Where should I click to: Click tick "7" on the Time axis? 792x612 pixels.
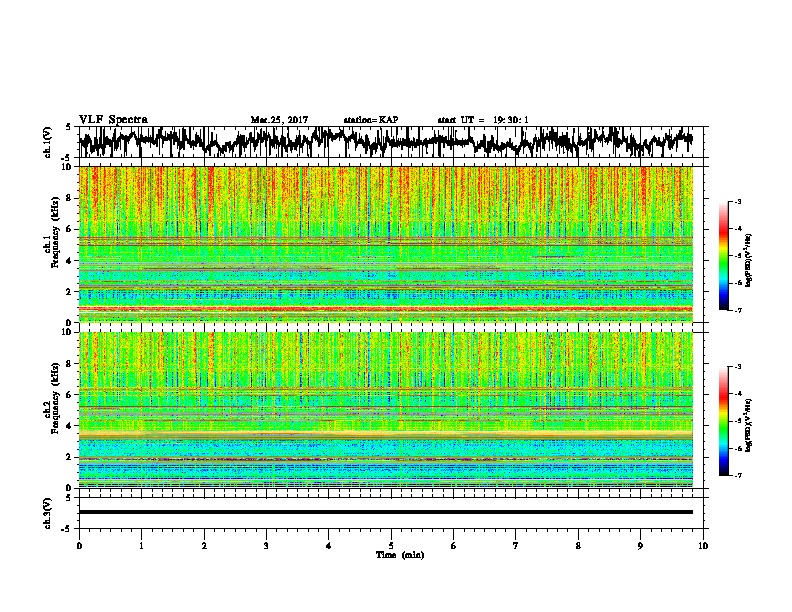pyautogui.click(x=516, y=546)
